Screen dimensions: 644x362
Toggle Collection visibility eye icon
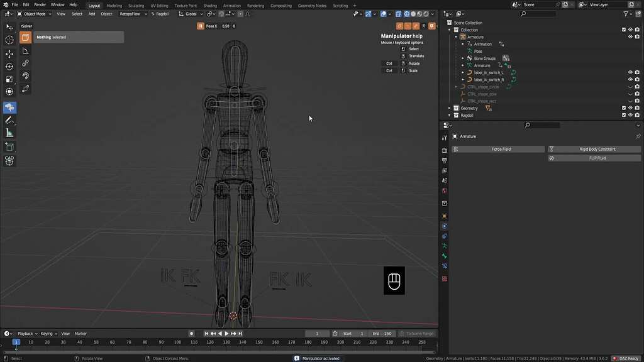tap(630, 30)
